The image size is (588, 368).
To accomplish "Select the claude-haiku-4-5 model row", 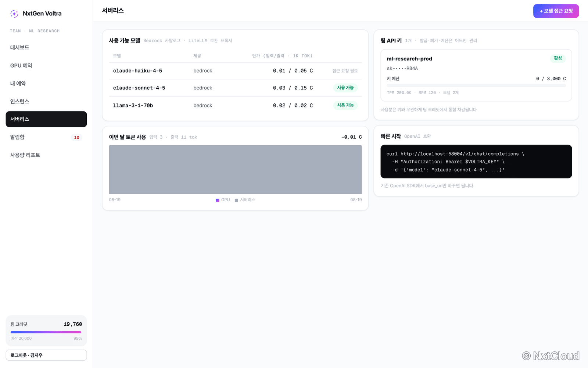I will click(235, 71).
